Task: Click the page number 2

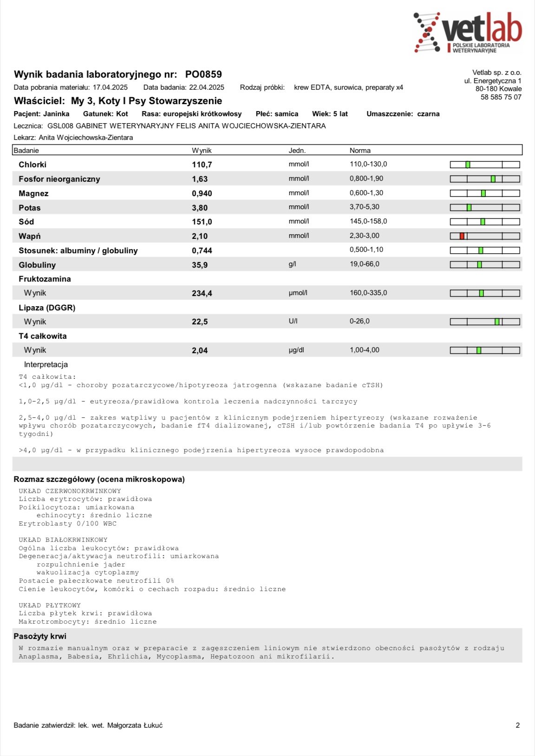Action: [x=518, y=725]
